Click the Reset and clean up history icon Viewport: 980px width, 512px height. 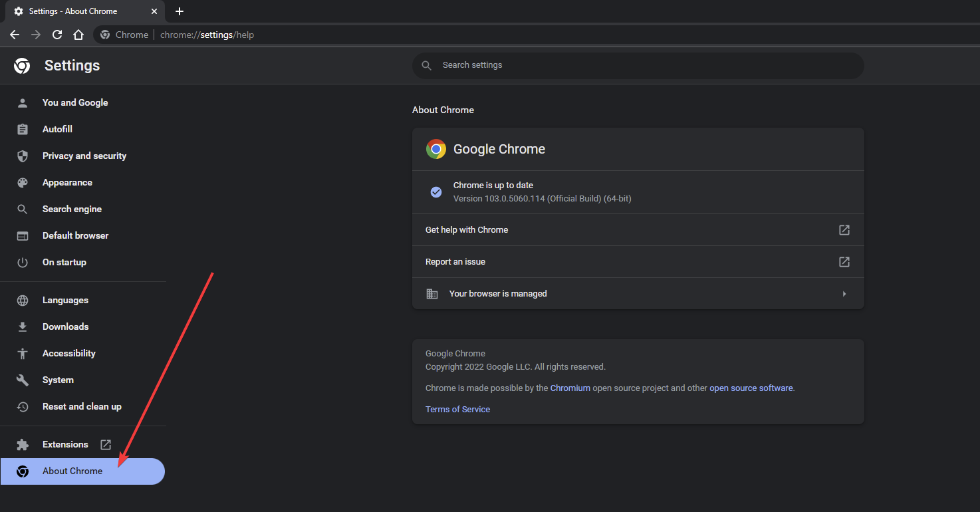(x=23, y=406)
